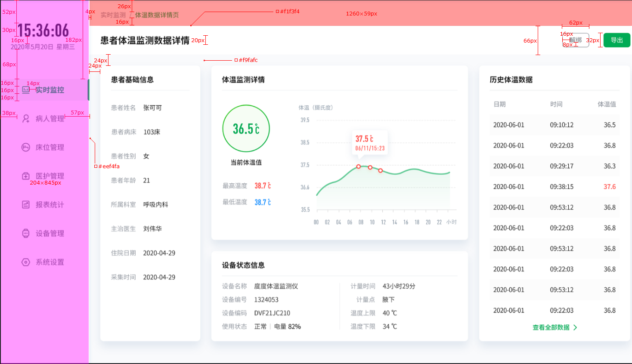
Task: Click the 36.3 temperature value
Action: coord(610,166)
